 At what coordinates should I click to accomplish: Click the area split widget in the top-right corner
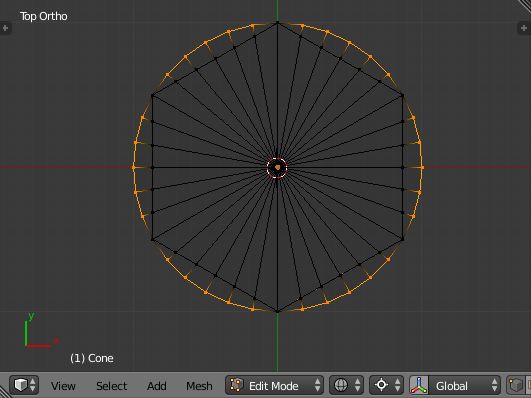tap(525, 5)
